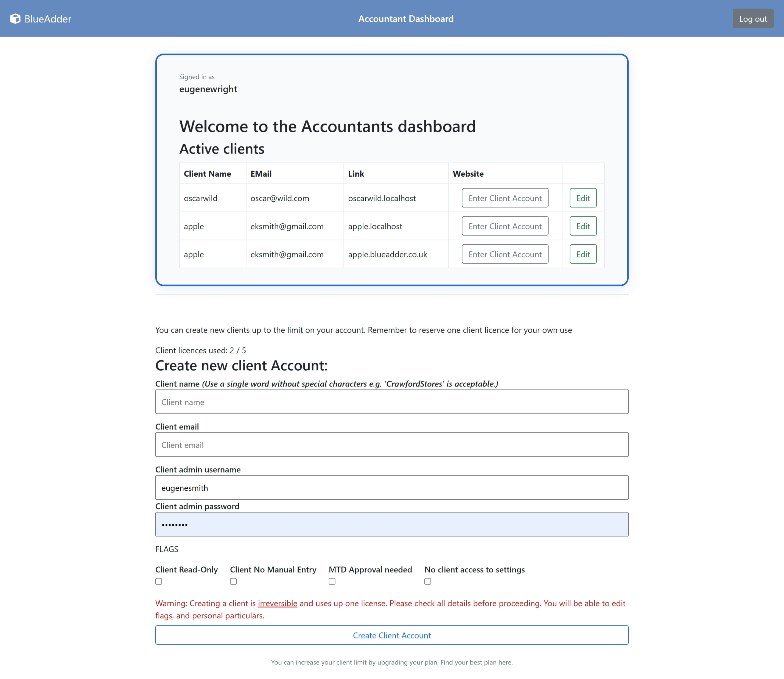Screen dimensions: 784x679
Task: Click the Create Client Account button
Action: 392,635
